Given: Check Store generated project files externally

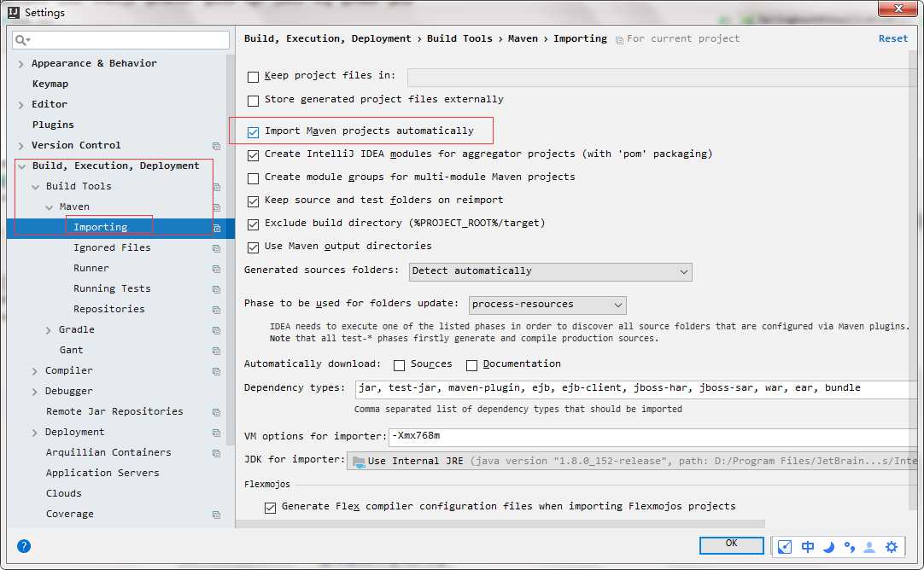Looking at the screenshot, I should pos(253,101).
